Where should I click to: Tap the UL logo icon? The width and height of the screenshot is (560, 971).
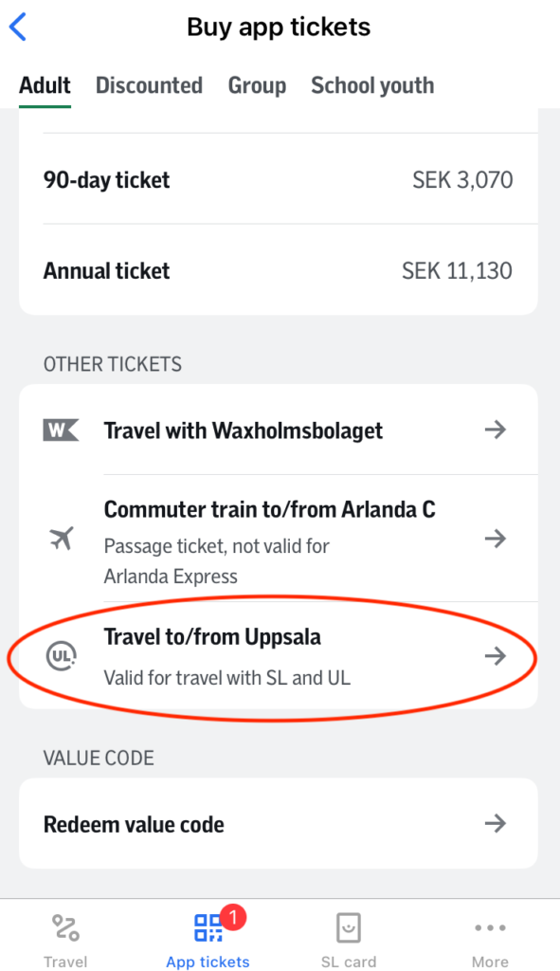click(62, 656)
